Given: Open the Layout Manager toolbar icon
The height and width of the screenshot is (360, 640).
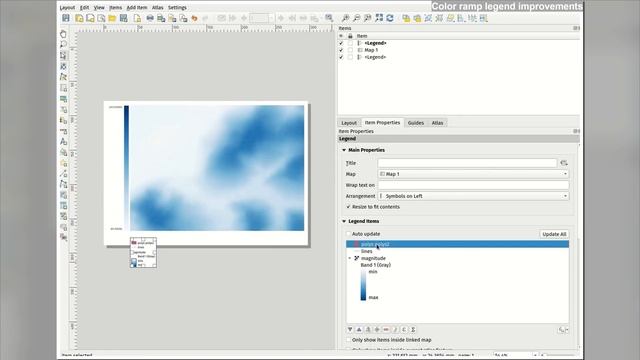Looking at the screenshot, I should pos(101,18).
